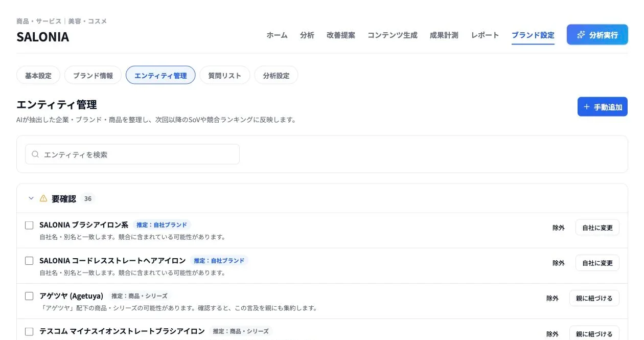This screenshot has height=340, width=644.
Task: Click the 商品・サービス｜美容・コスメ breadcrumb text
Action: coord(62,21)
